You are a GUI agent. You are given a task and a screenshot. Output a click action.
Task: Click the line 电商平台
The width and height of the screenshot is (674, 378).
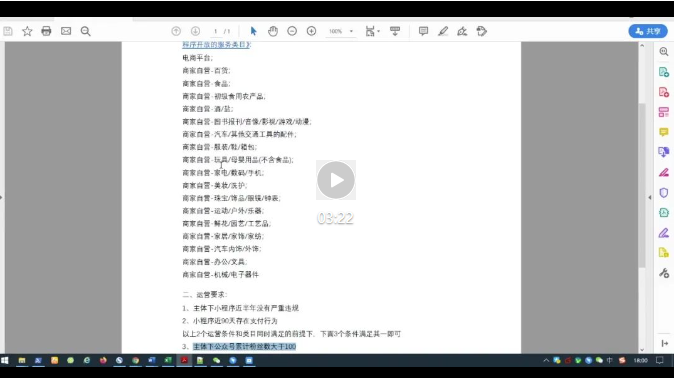pos(197,58)
